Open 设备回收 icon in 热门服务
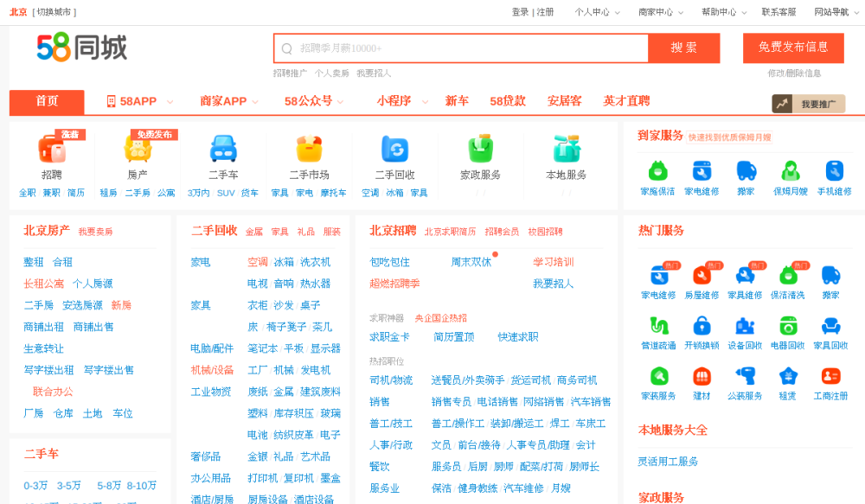Screen dimensions: 865x504 [x=745, y=326]
